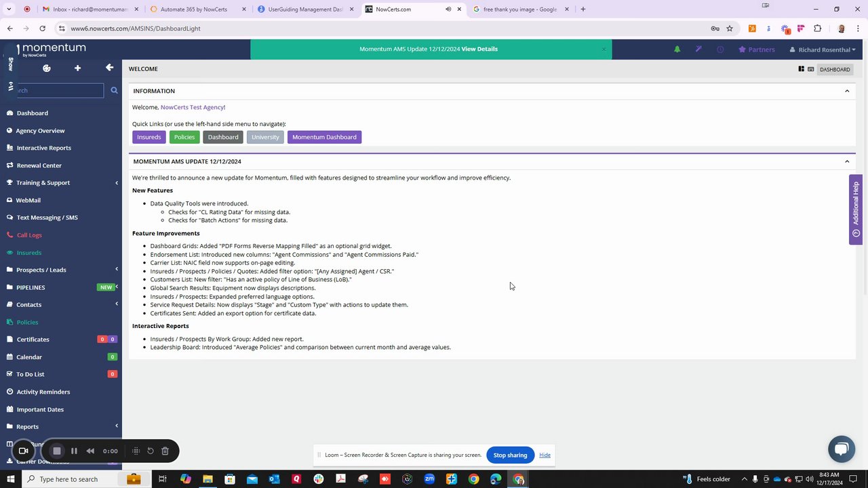868x488 pixels.
Task: Open the Chrome extensions puzzle icon
Action: click(817, 28)
